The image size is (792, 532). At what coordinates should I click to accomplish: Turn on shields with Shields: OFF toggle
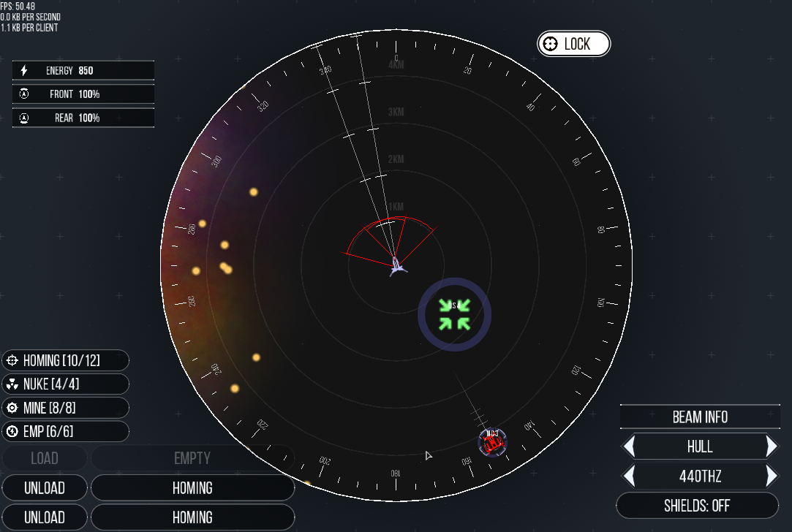(x=697, y=505)
